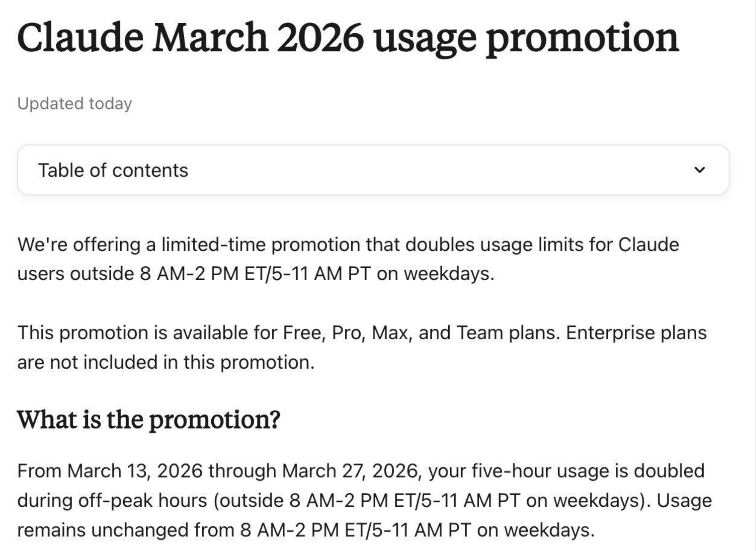Open the Table of contents box label
This screenshot has height=551, width=756.
pos(113,170)
